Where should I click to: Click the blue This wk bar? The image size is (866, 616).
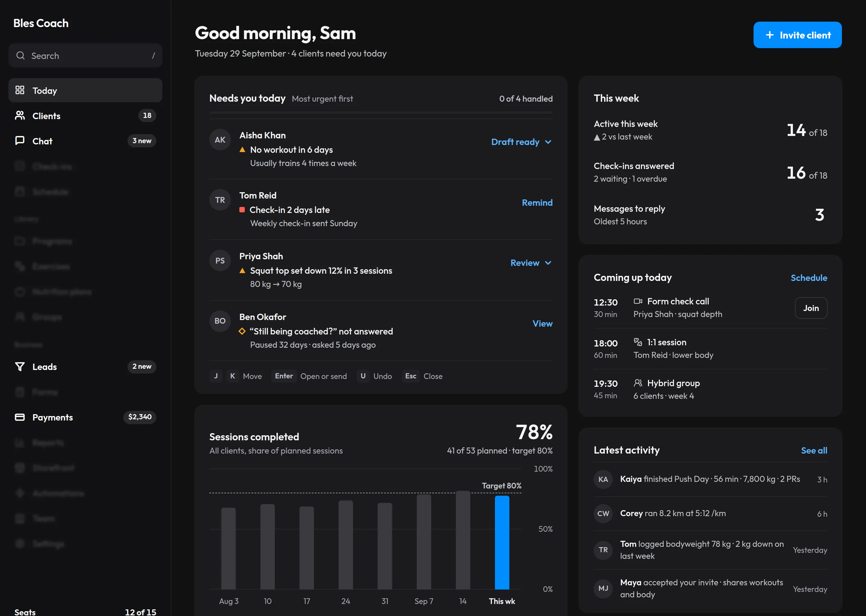[x=502, y=542]
